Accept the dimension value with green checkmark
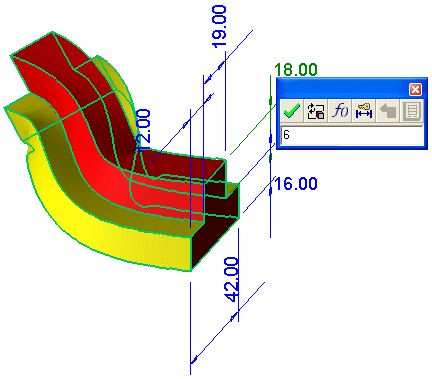432x379 pixels. click(x=292, y=111)
